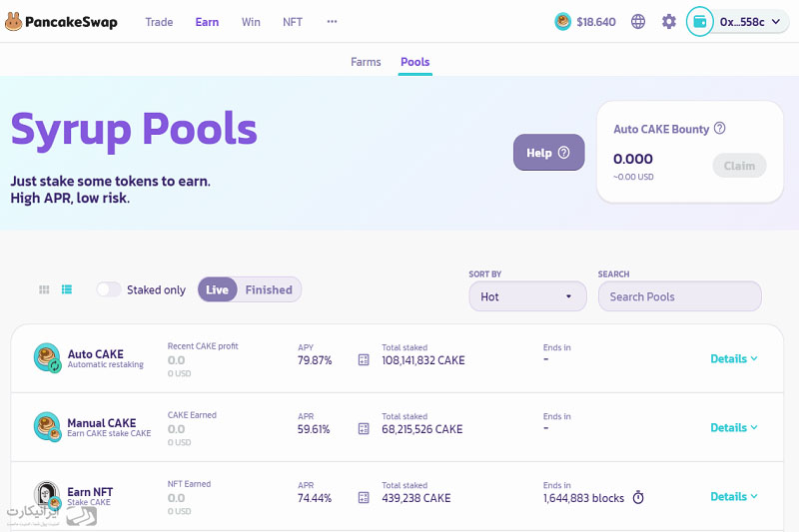Click 68,215,526 CAKE total staked
The height and width of the screenshot is (532, 799).
point(421,429)
